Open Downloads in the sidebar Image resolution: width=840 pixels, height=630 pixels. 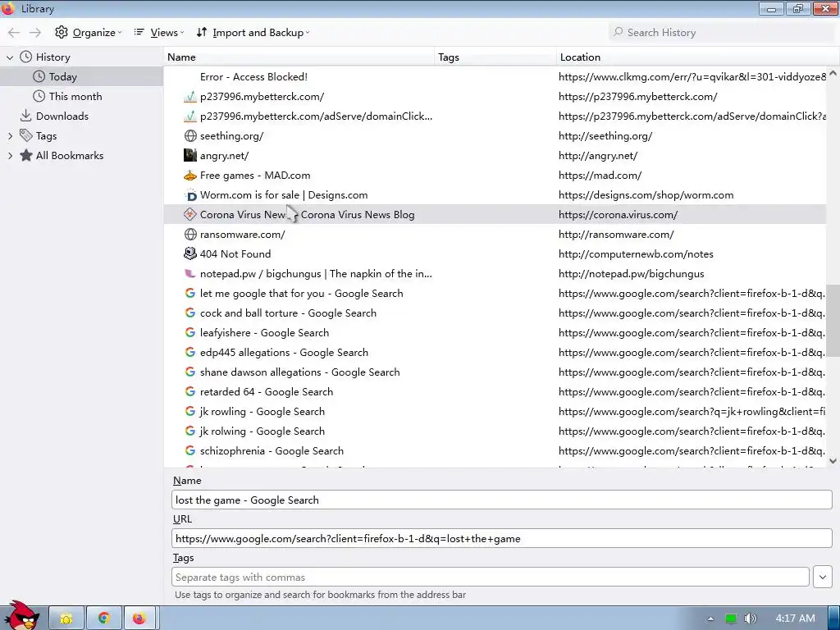[81, 116]
